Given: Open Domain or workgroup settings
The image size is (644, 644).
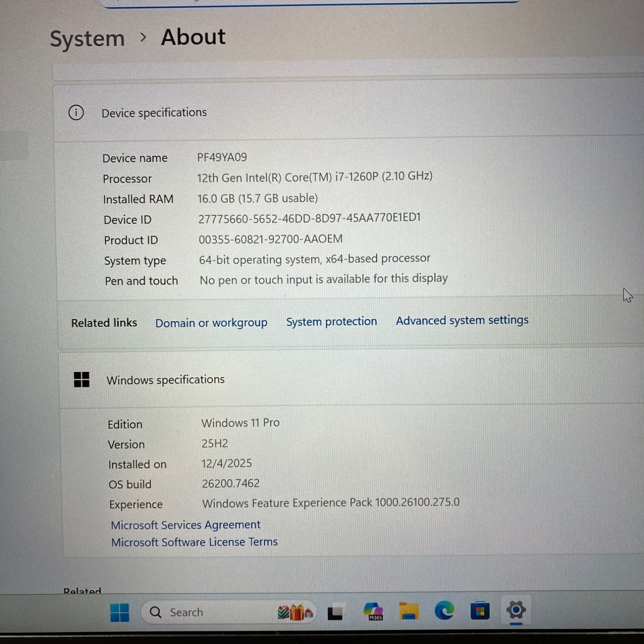Looking at the screenshot, I should (211, 323).
